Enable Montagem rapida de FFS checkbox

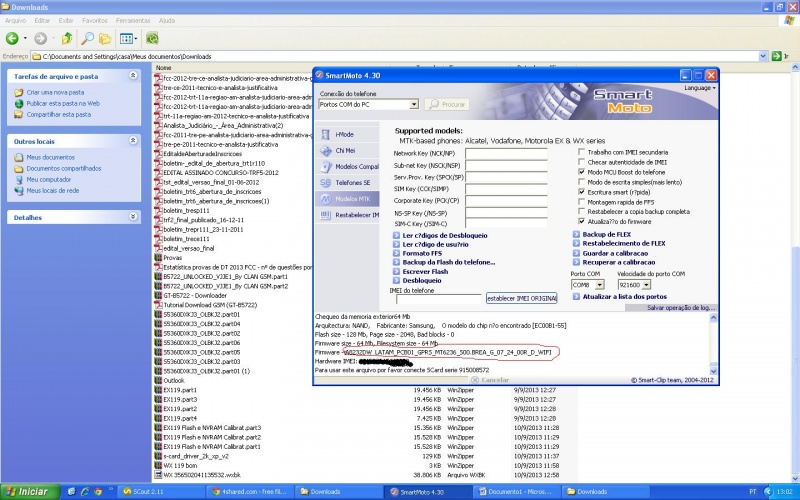(581, 202)
